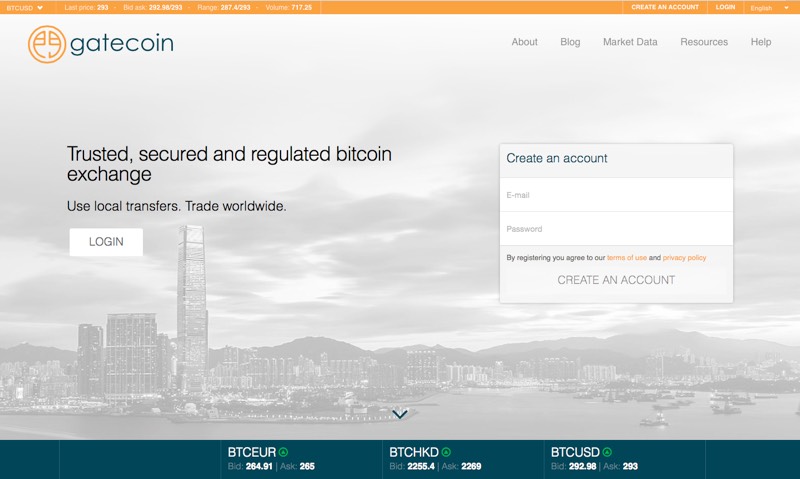Expand the English language selector

769,7
